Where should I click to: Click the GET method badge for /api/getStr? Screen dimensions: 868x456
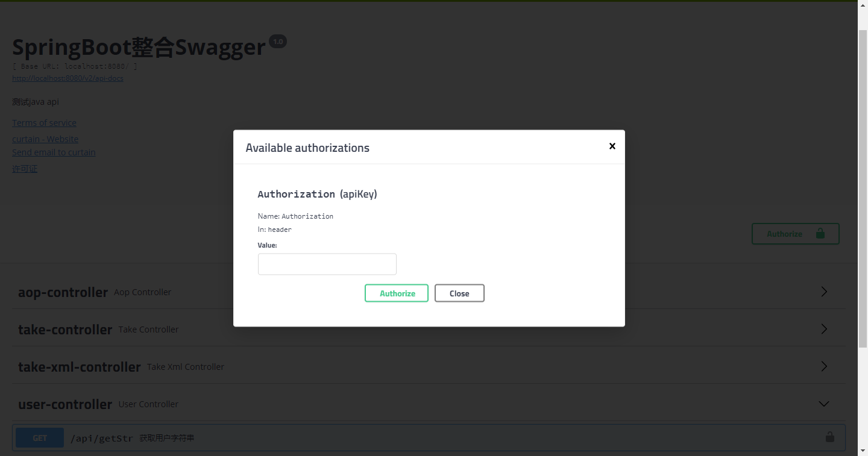point(40,438)
